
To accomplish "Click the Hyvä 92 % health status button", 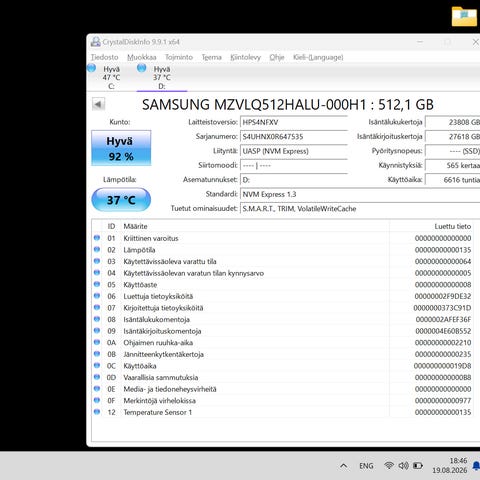I will tap(121, 148).
